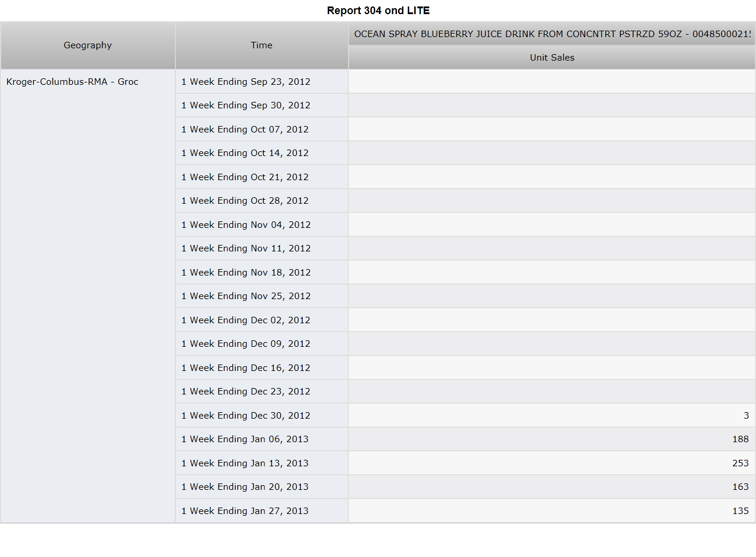
Task: Select the Kroger-Columbus-RMA - Groc geography cell
Action: coord(88,296)
